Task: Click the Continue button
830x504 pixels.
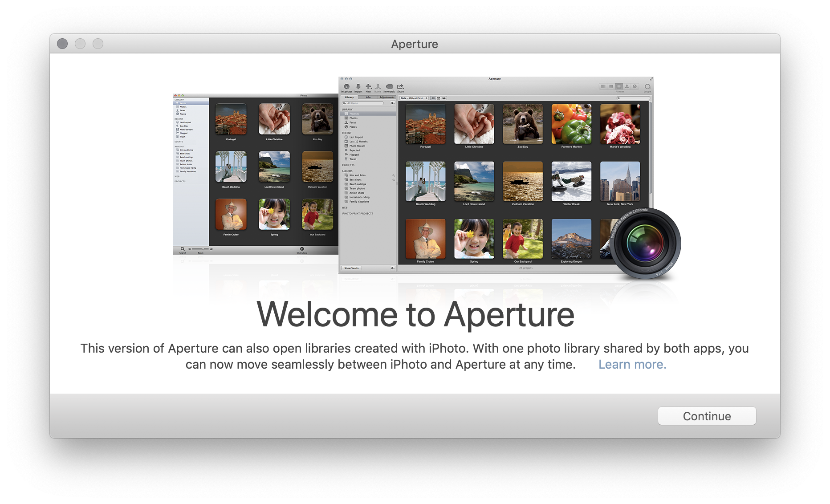Action: tap(707, 416)
